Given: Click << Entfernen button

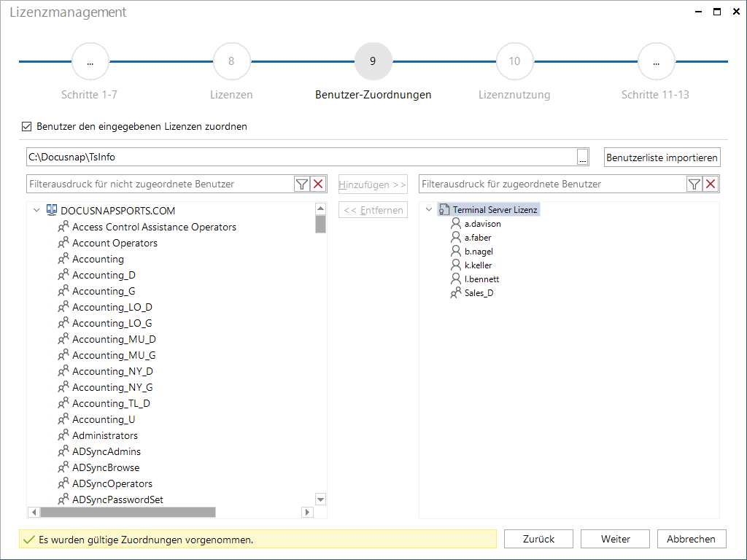Looking at the screenshot, I should pos(373,210).
